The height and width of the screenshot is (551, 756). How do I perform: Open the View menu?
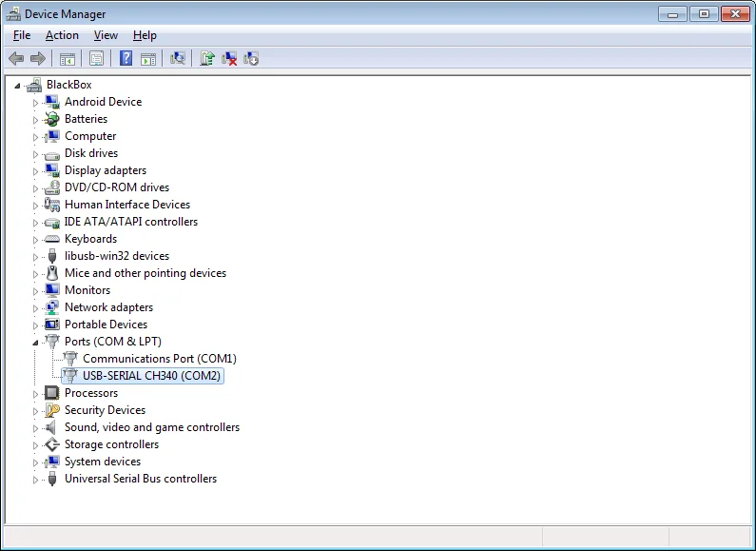click(x=106, y=35)
